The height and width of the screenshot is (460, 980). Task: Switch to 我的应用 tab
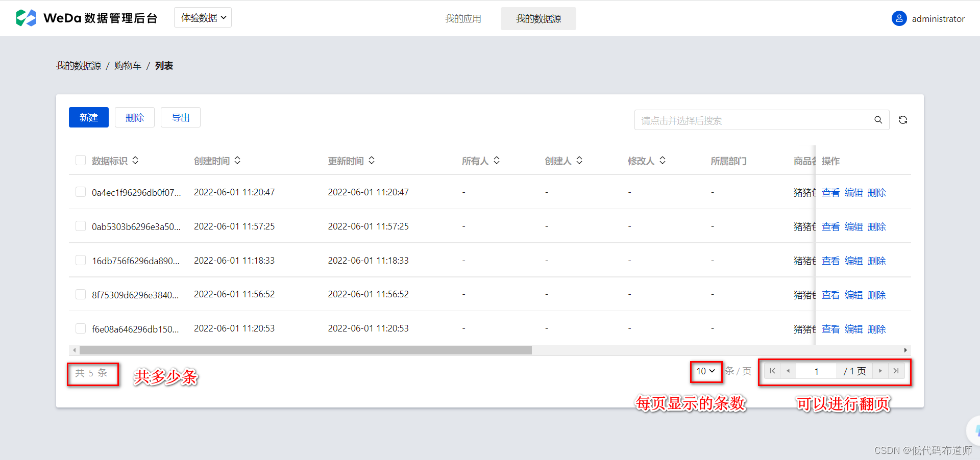click(x=463, y=19)
